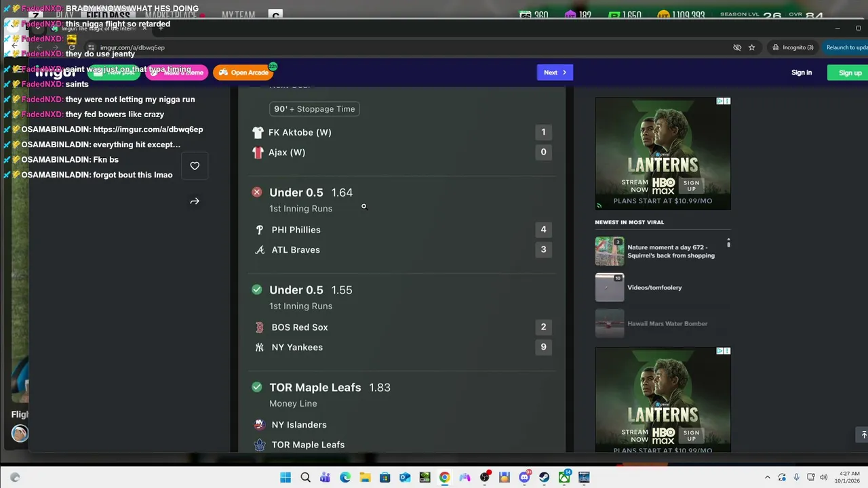The height and width of the screenshot is (488, 868).
Task: Click the "PHI Phillies" team row
Action: [402, 230]
